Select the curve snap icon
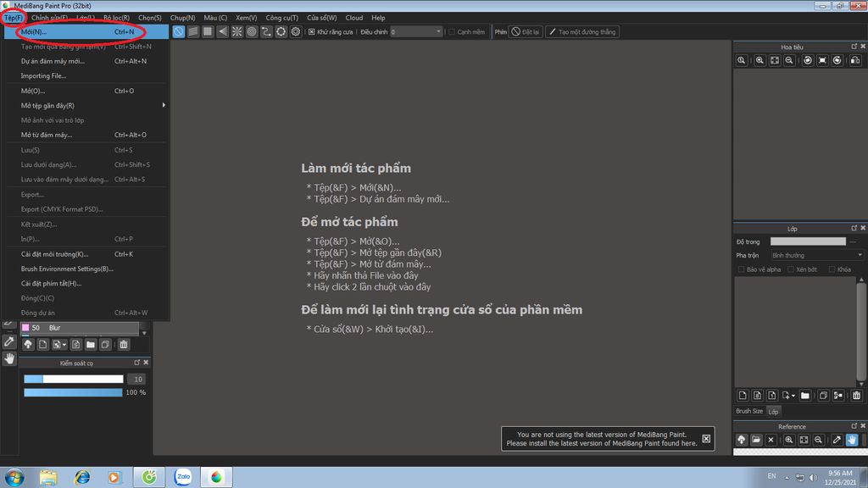This screenshot has width=868, height=488. pos(266,31)
